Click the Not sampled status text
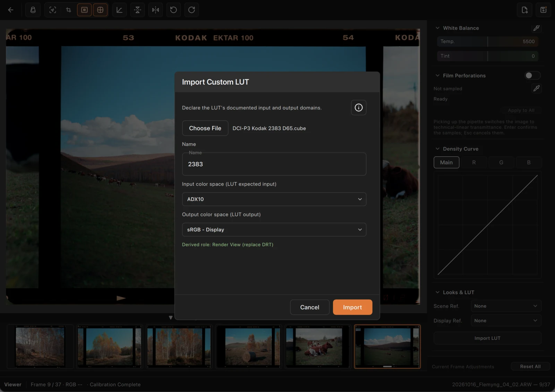This screenshot has height=392, width=555. [x=448, y=89]
